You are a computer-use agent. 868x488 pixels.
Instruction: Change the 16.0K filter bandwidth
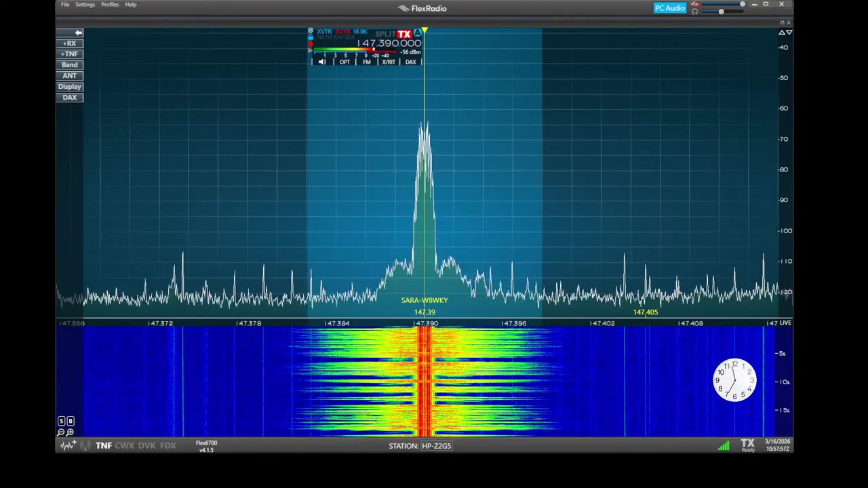pos(359,32)
